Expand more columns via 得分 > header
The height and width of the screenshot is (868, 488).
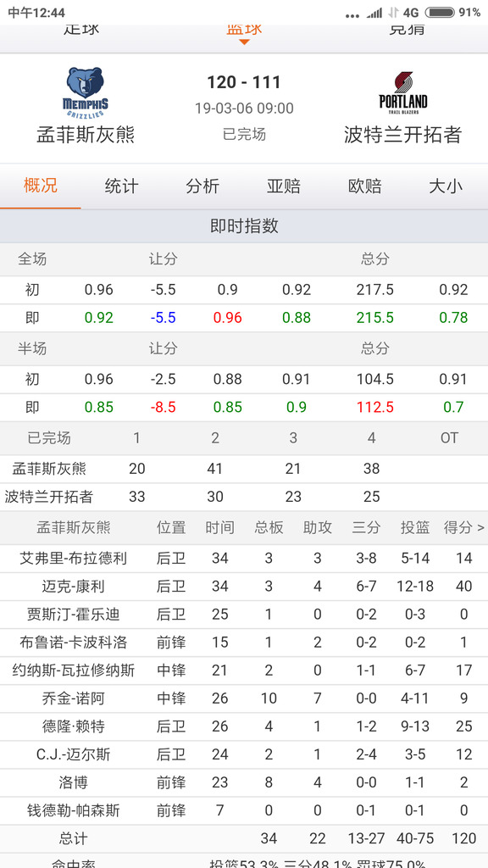[463, 528]
